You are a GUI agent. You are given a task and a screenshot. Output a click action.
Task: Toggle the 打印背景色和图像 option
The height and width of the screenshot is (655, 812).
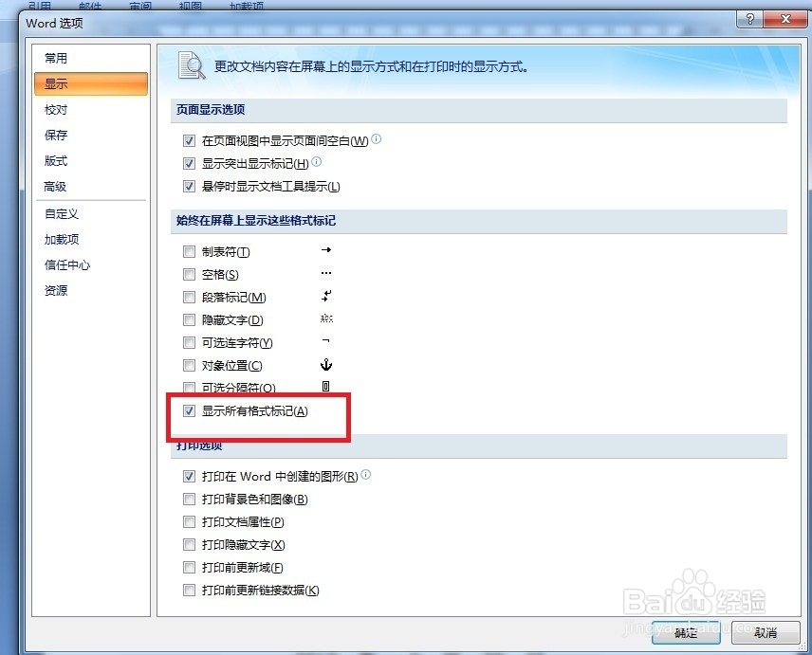(x=189, y=499)
